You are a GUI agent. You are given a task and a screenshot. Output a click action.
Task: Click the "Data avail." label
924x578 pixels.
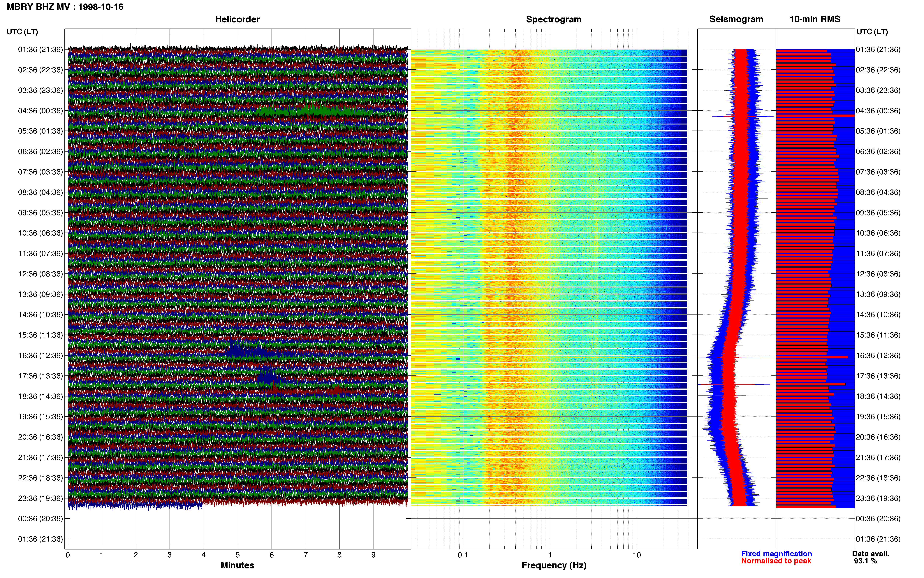(x=870, y=554)
